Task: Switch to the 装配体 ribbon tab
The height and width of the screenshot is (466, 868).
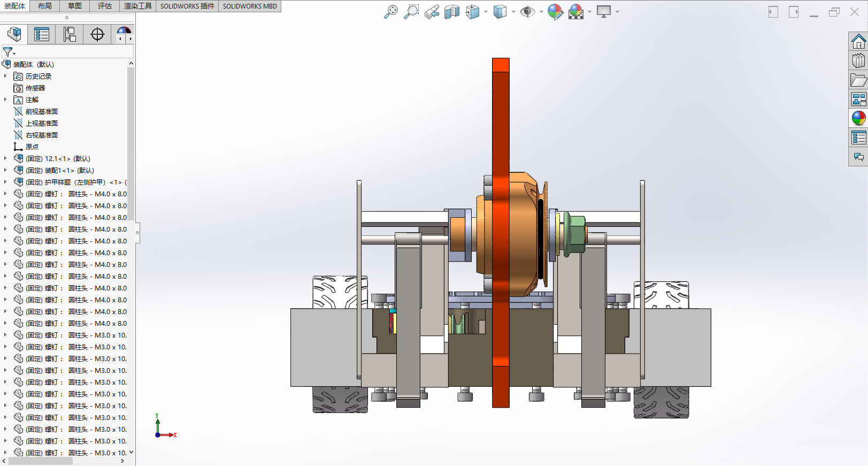Action: tap(15, 6)
